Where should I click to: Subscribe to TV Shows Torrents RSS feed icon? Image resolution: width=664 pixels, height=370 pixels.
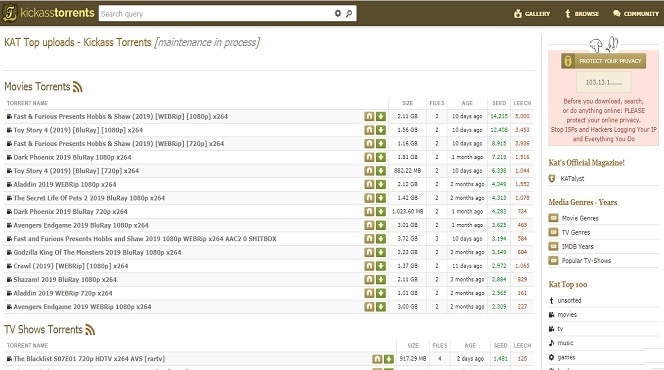(90, 330)
